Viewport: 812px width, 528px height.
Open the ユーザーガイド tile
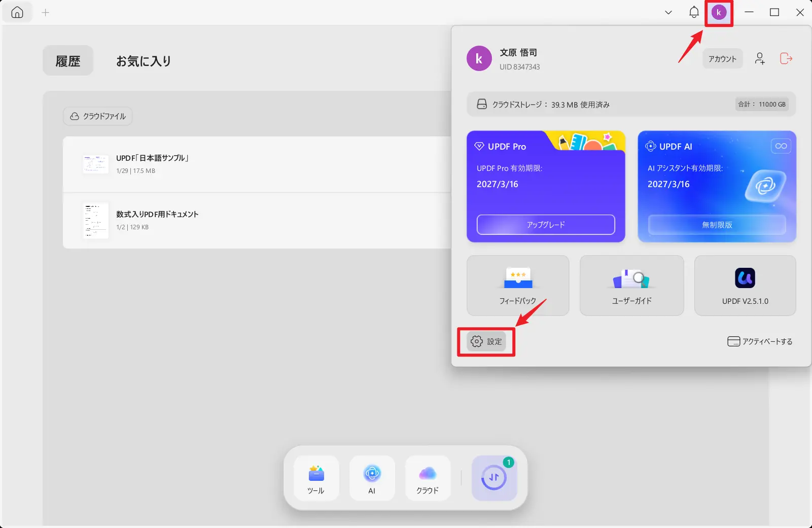point(632,286)
